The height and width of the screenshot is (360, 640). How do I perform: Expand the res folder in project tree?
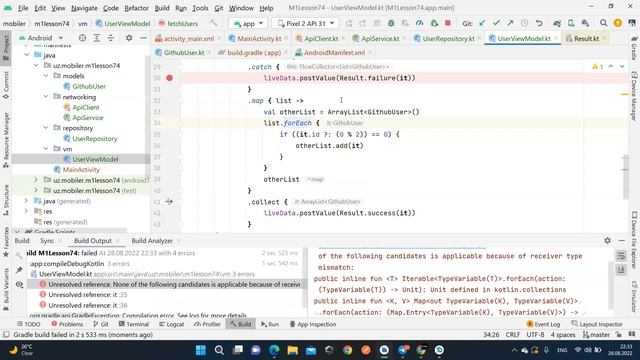(x=27, y=211)
